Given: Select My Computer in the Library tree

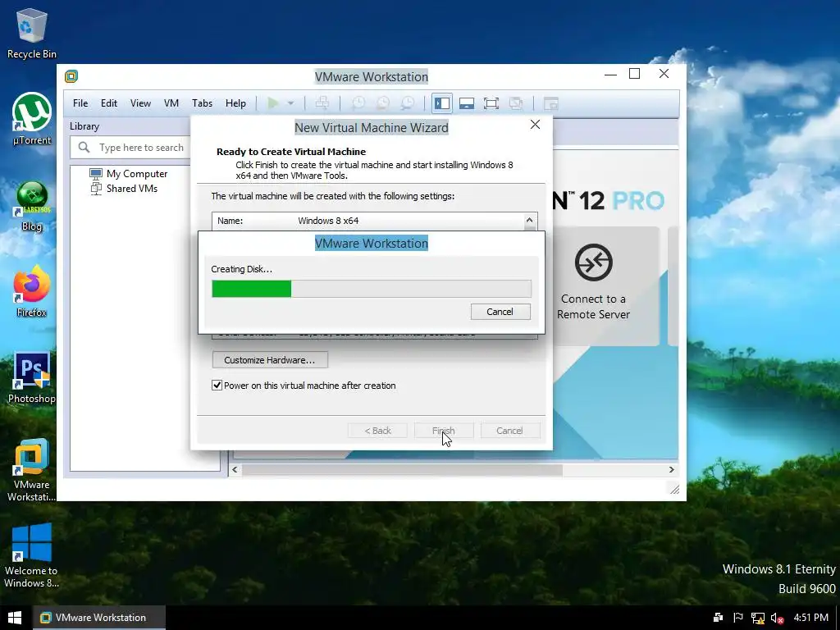Looking at the screenshot, I should [129, 174].
